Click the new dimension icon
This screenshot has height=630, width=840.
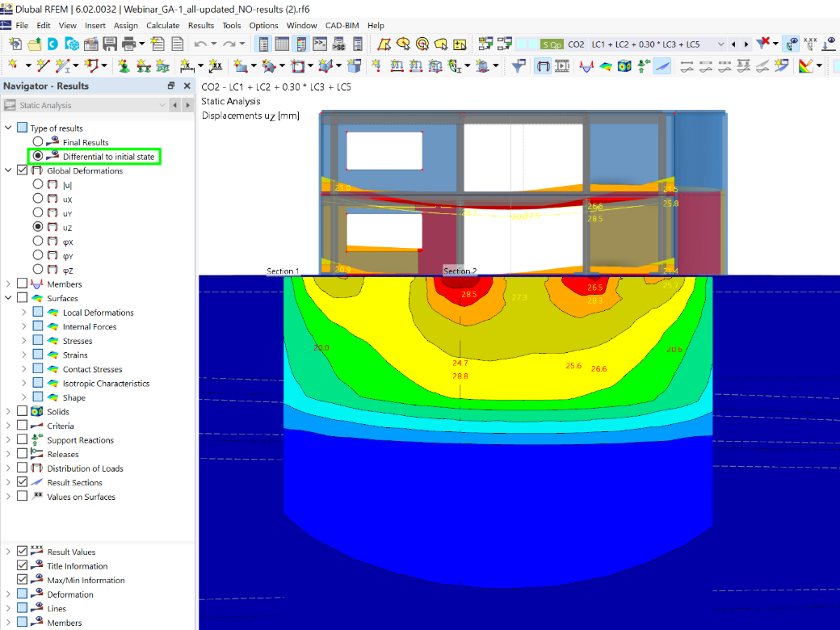[x=187, y=66]
